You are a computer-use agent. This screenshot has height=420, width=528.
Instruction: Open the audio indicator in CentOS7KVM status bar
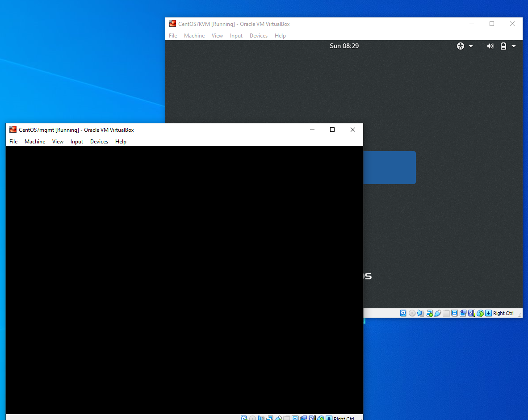(420, 313)
